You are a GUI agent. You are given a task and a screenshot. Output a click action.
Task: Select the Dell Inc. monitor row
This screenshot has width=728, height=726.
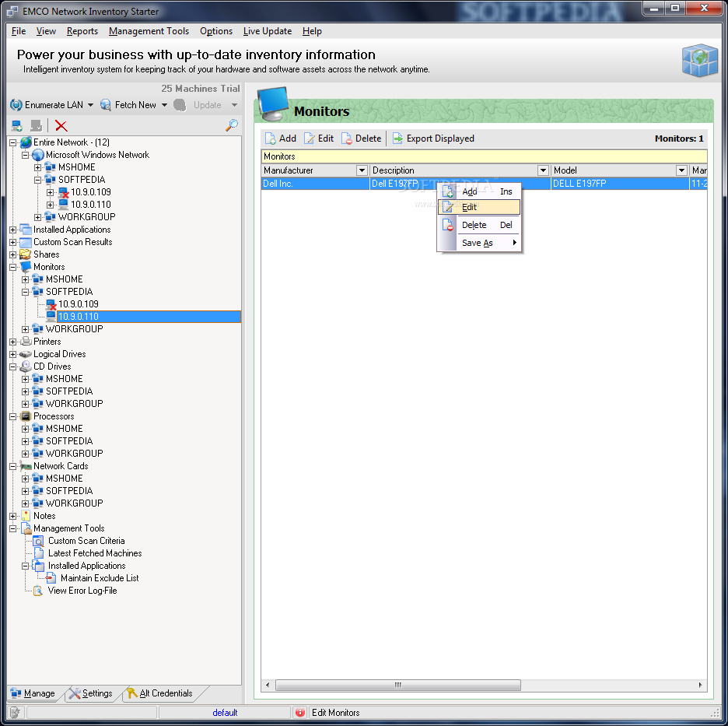(x=485, y=184)
